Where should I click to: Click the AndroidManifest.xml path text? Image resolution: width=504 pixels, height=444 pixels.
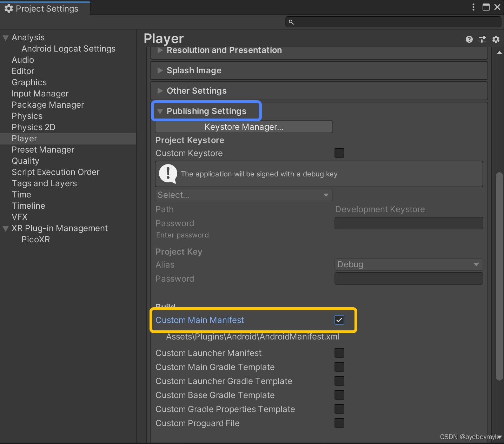coord(253,337)
